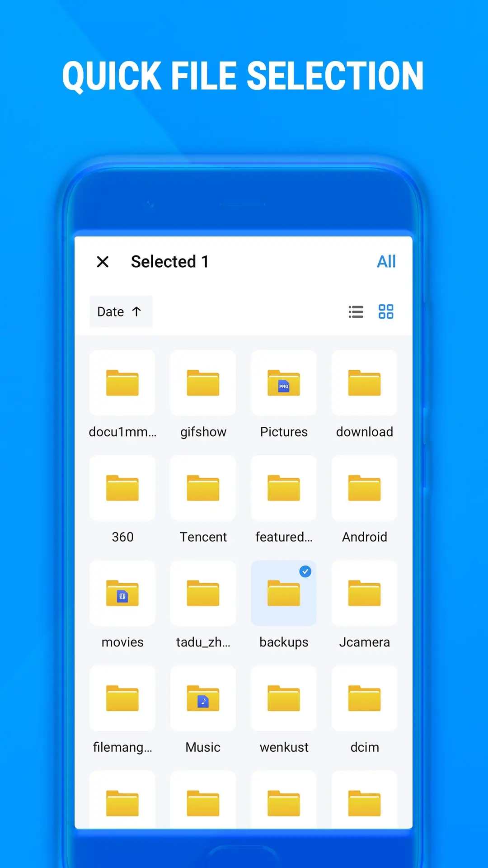Select the download folder icon
Screen dimensions: 488x868
coord(364,383)
